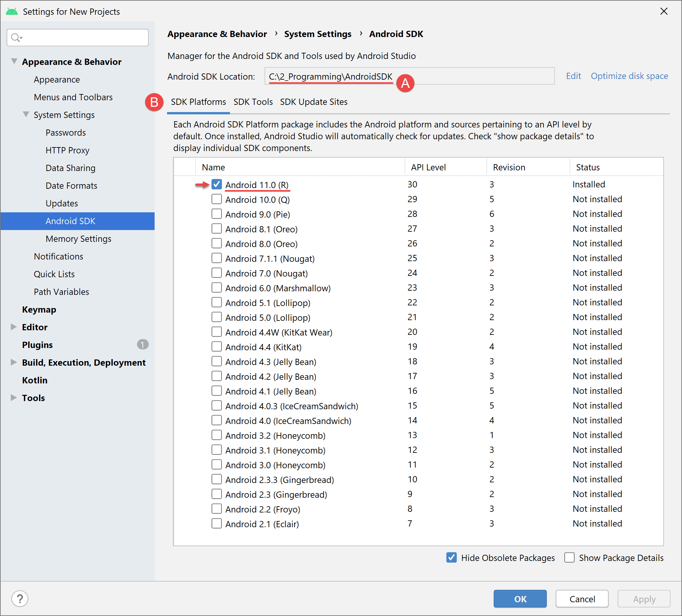682x616 pixels.
Task: Click the API Level column header
Action: tap(445, 167)
